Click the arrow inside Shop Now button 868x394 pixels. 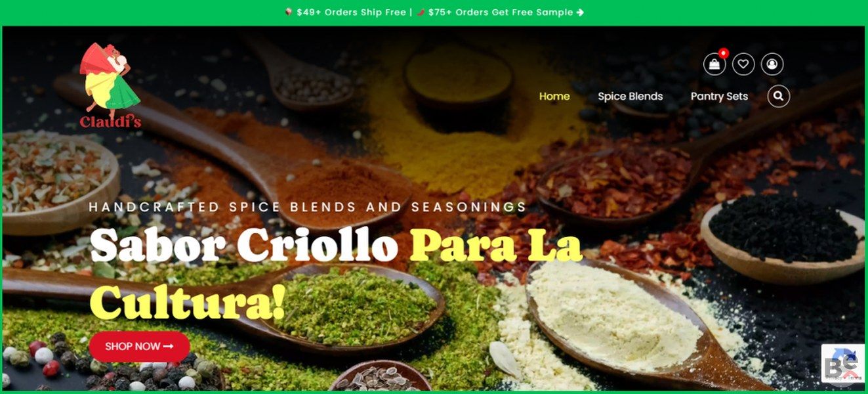tap(168, 346)
